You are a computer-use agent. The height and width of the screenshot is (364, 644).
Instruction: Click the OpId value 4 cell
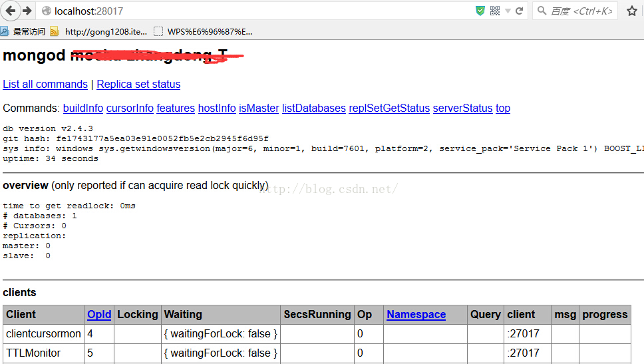click(99, 333)
